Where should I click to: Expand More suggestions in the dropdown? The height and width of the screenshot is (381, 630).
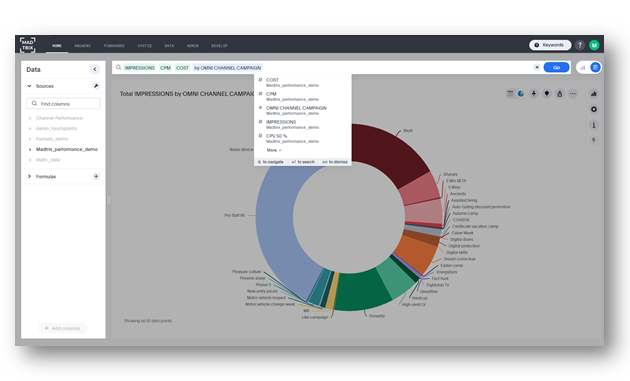point(274,150)
